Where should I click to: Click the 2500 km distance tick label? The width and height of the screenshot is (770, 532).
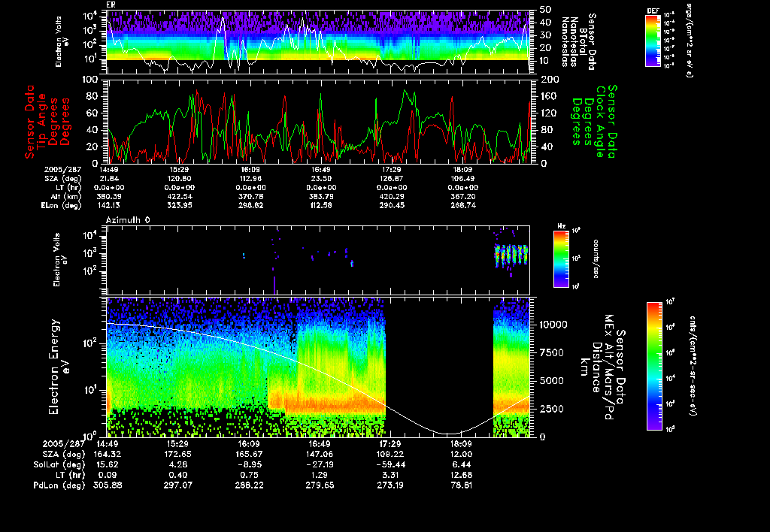coord(551,409)
